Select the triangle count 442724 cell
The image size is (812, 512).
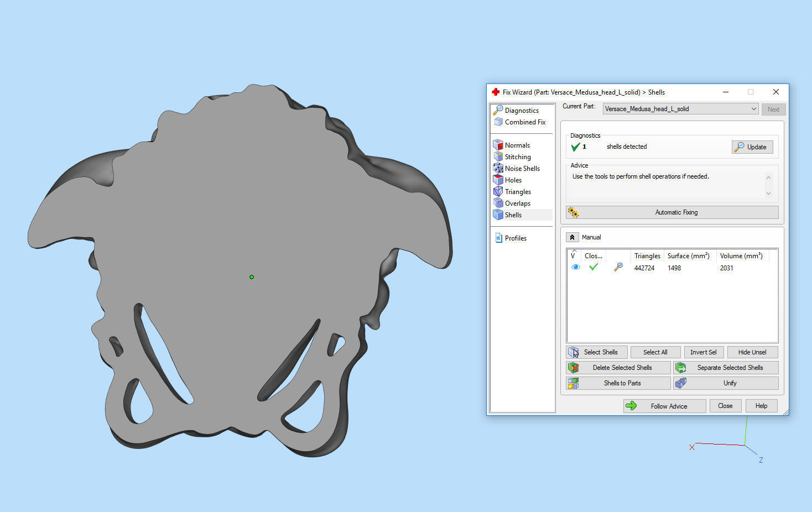[644, 268]
